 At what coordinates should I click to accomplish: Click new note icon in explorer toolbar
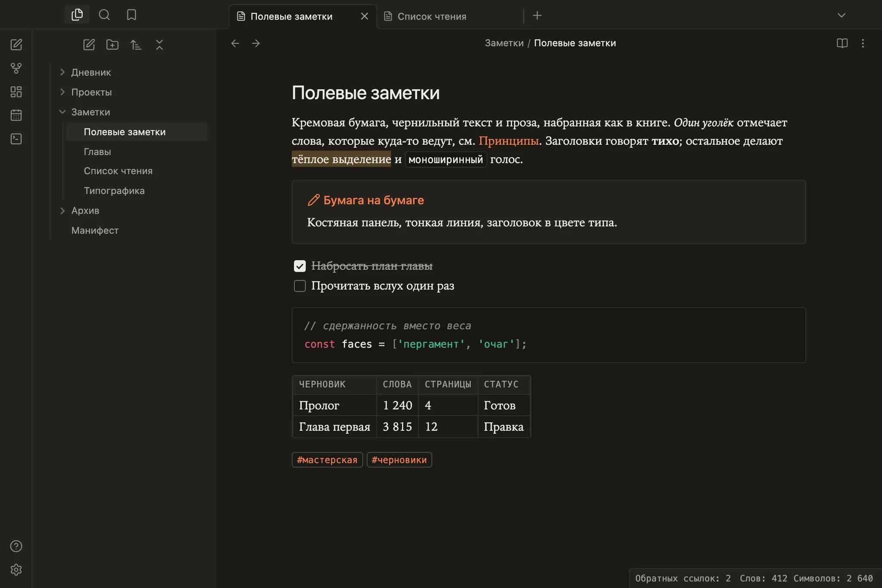[89, 44]
